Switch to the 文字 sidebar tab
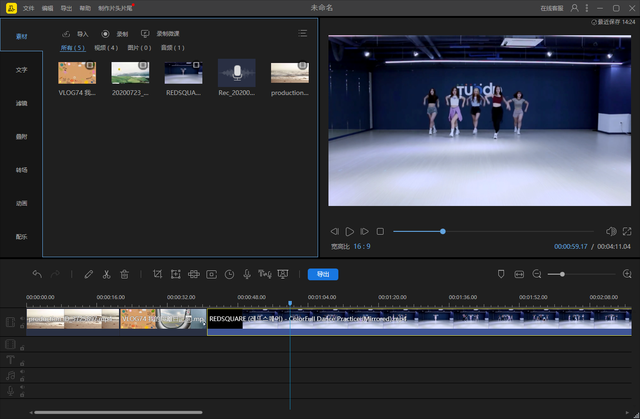Screen dimensions: 640x419 pyautogui.click(x=21, y=70)
